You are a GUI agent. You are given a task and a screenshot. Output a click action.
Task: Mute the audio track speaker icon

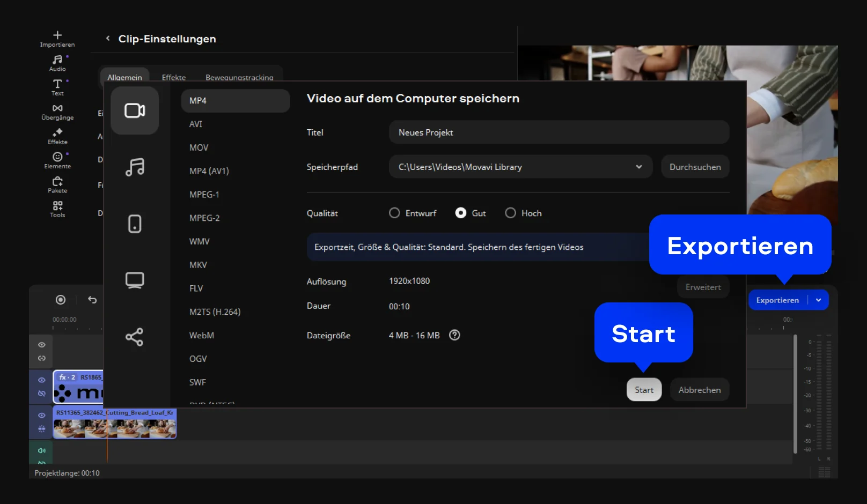click(x=42, y=450)
